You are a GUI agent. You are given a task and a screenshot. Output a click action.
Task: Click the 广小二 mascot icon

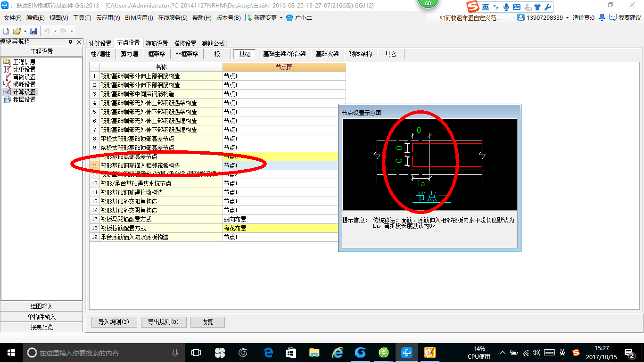[290, 18]
